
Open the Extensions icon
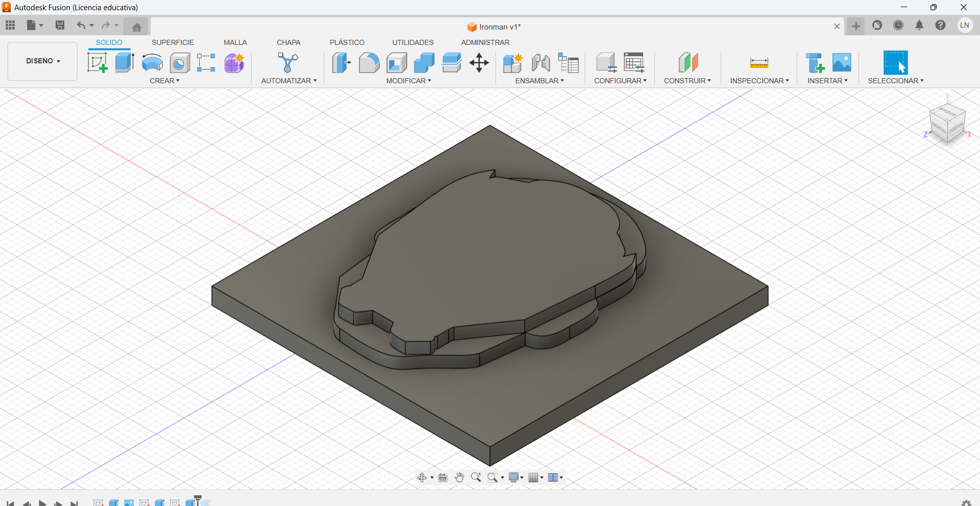click(877, 25)
